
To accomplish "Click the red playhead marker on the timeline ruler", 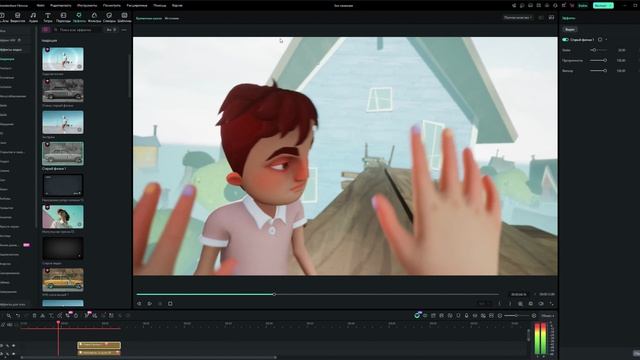I will 58,323.
